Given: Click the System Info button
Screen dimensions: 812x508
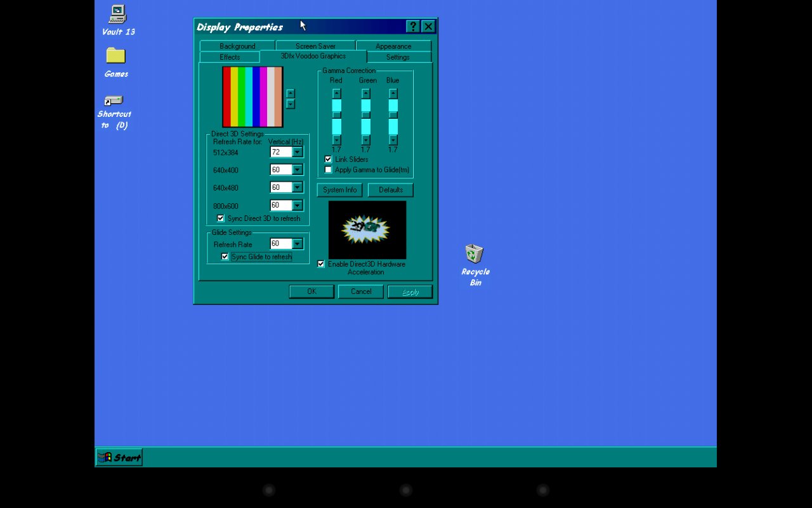Looking at the screenshot, I should coord(339,189).
